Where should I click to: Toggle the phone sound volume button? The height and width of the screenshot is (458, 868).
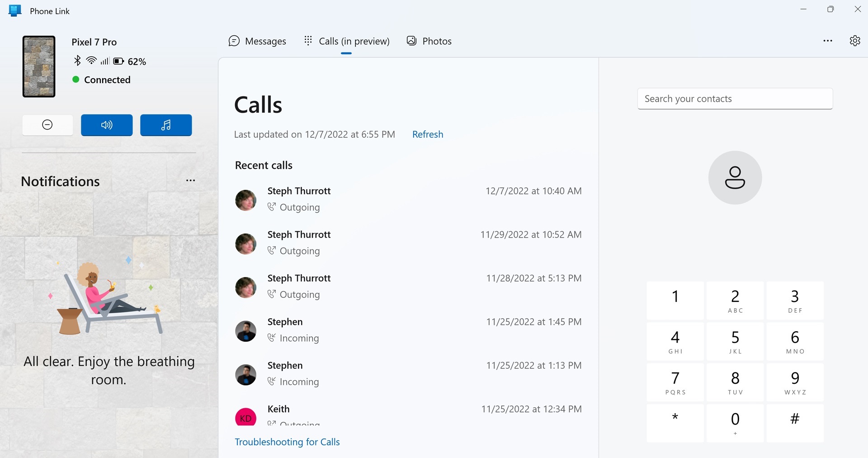click(107, 125)
